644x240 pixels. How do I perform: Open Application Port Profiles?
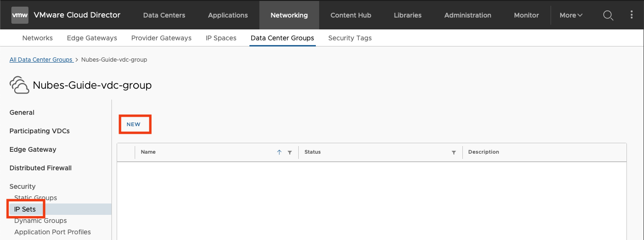click(53, 232)
